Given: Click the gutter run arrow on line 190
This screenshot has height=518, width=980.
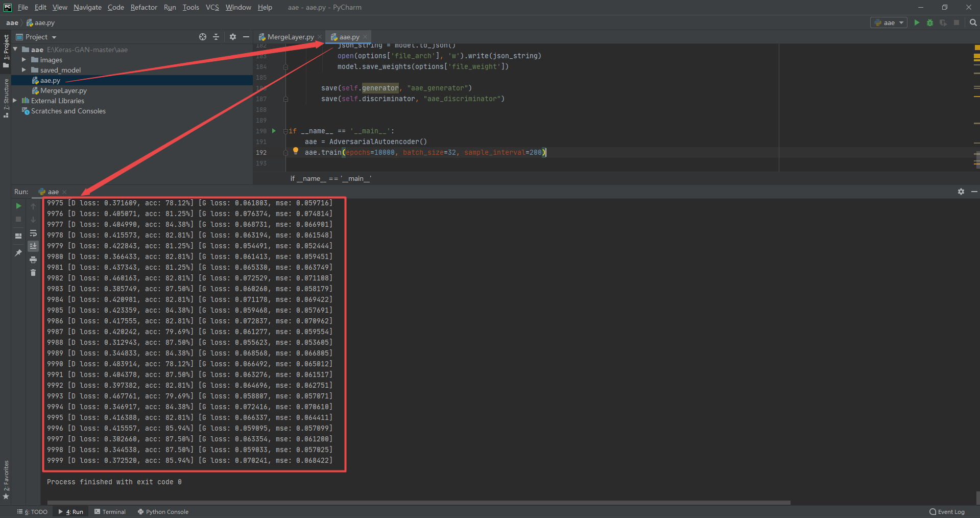Looking at the screenshot, I should click(x=274, y=131).
